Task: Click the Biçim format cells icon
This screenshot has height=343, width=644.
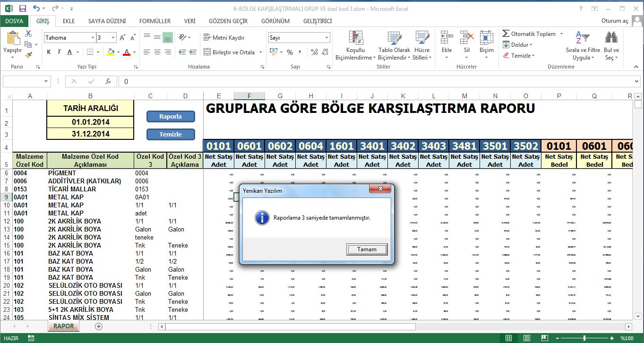Action: [486, 37]
